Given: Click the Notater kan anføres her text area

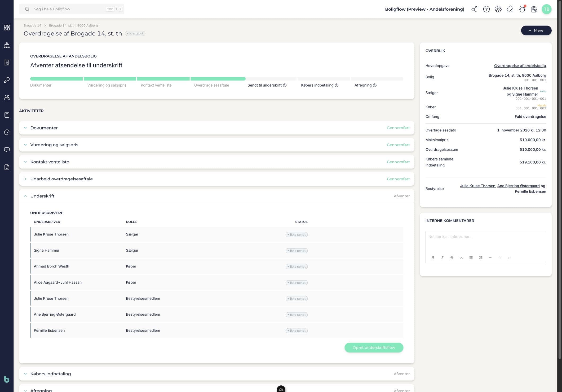Looking at the screenshot, I should tap(485, 242).
